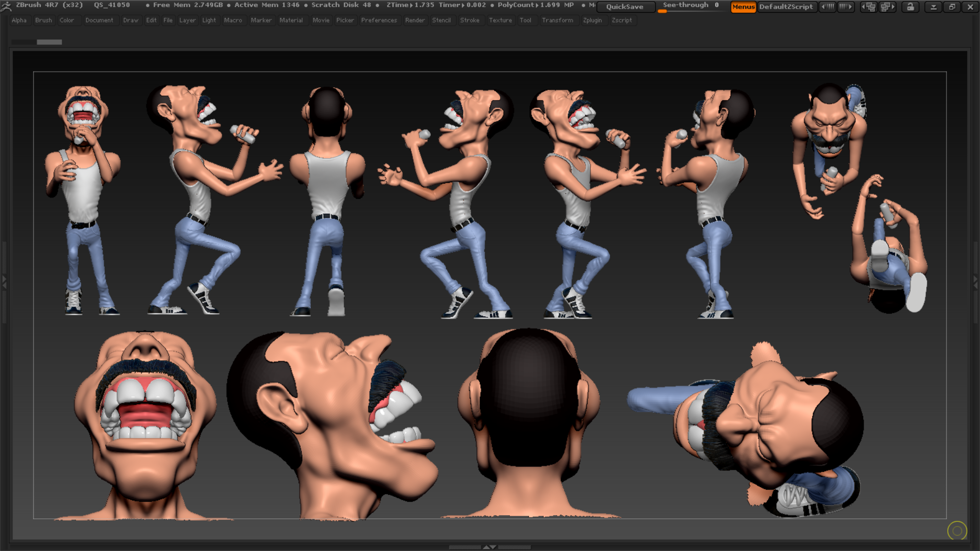980x551 pixels.
Task: Open the Material palette menu
Action: pyautogui.click(x=291, y=20)
